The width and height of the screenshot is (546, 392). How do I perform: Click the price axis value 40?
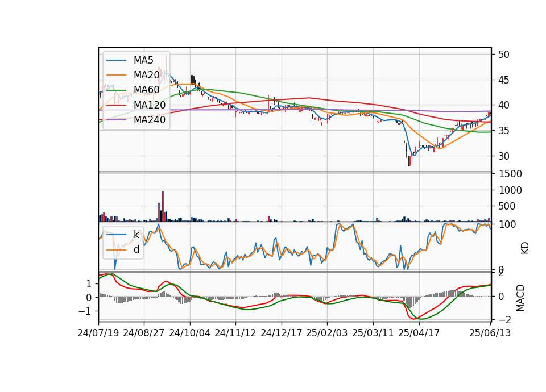point(503,105)
